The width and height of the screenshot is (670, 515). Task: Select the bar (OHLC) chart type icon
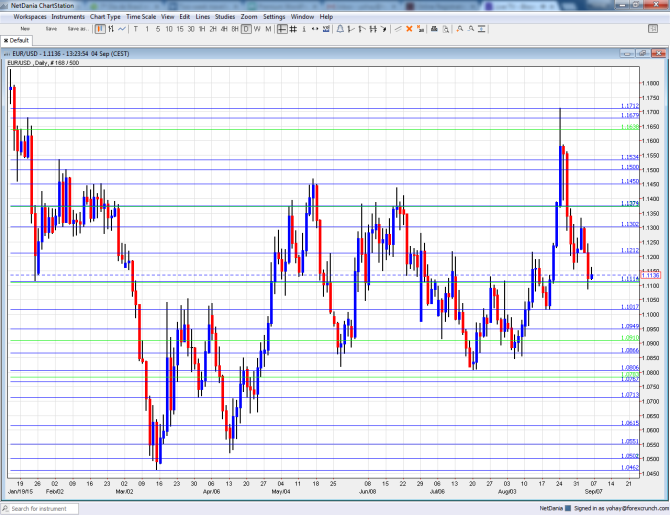pyautogui.click(x=111, y=29)
